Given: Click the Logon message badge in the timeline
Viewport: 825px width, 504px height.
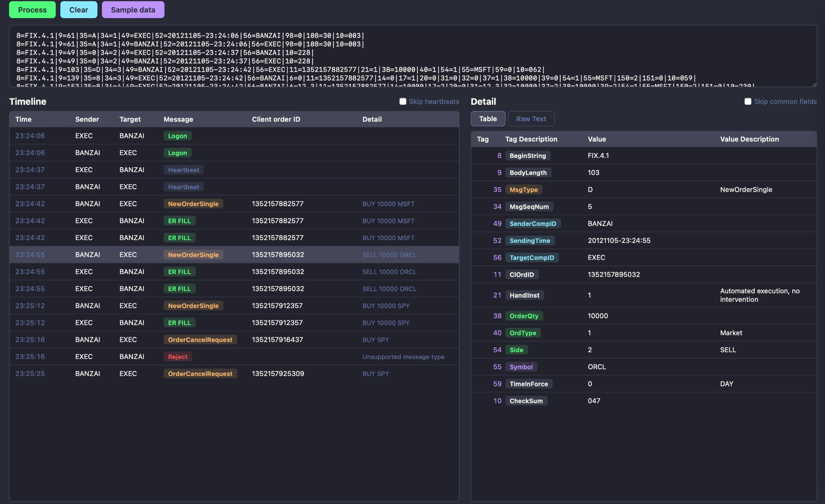Looking at the screenshot, I should (x=177, y=136).
